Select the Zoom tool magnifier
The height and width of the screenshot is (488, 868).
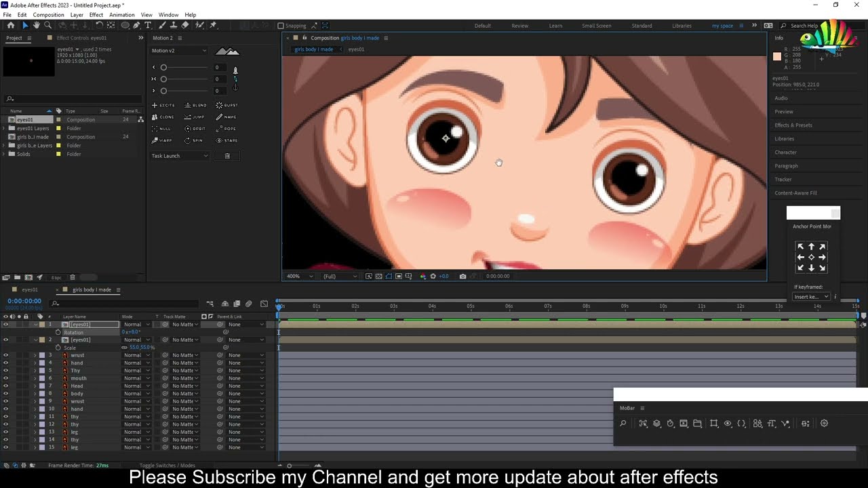[47, 25]
